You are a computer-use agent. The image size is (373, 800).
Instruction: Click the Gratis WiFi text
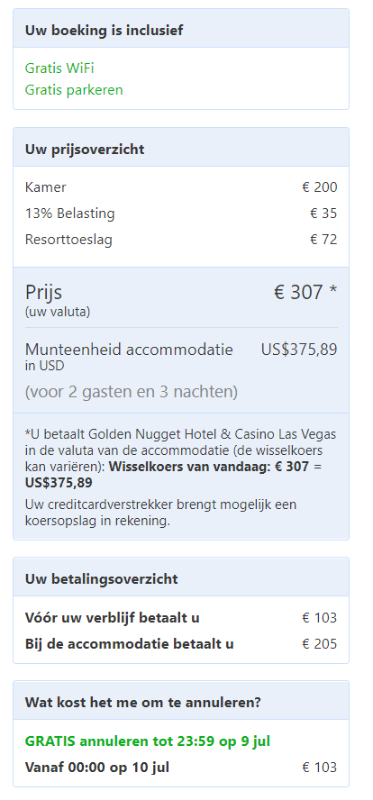point(59,68)
